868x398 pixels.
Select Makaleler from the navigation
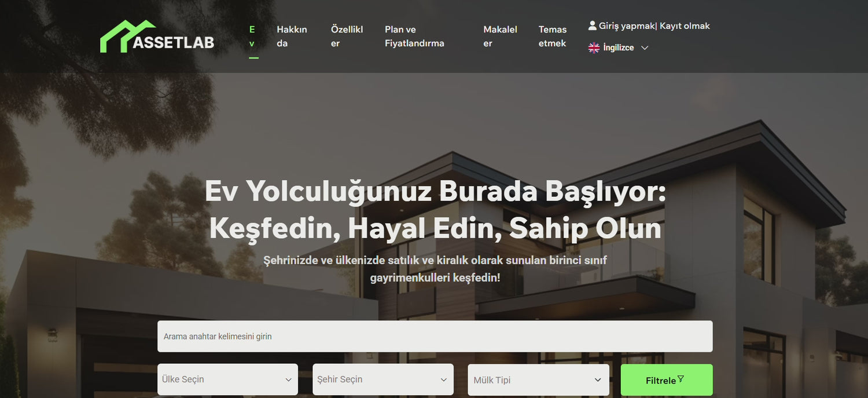(500, 36)
